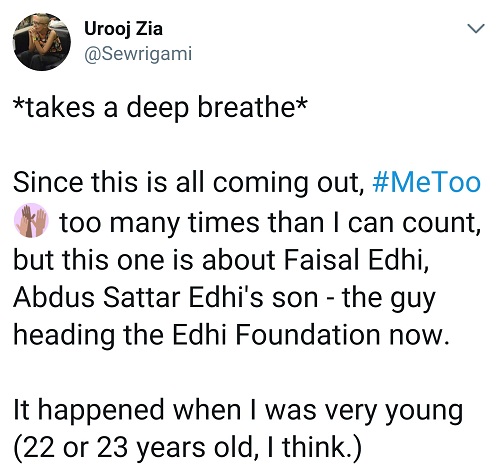
Task: Click the raised hands emoji icon
Action: tap(31, 220)
